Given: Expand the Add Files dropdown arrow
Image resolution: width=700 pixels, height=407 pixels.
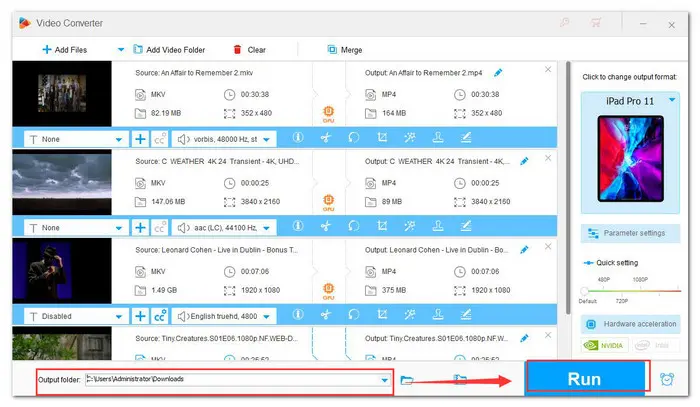Looking at the screenshot, I should [x=121, y=50].
